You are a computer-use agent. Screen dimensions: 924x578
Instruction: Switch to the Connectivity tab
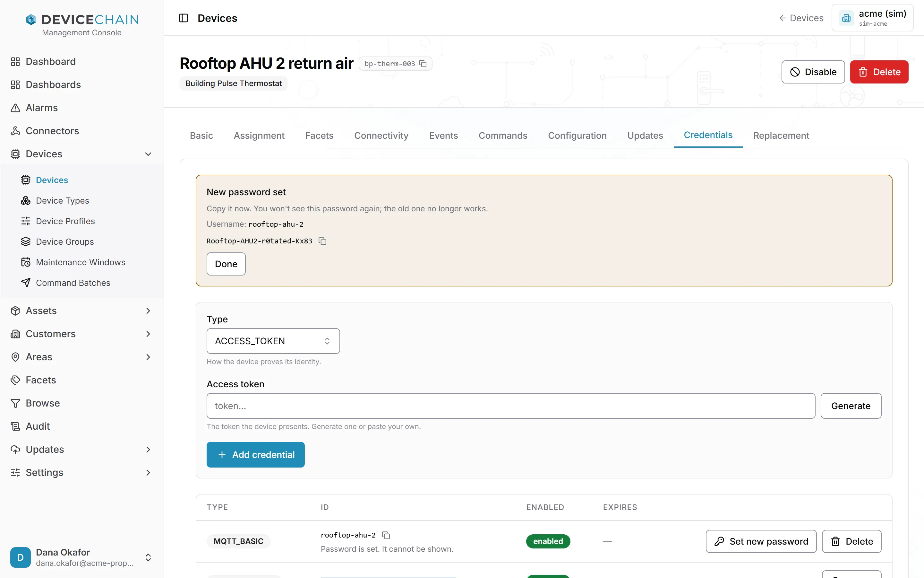pyautogui.click(x=381, y=135)
